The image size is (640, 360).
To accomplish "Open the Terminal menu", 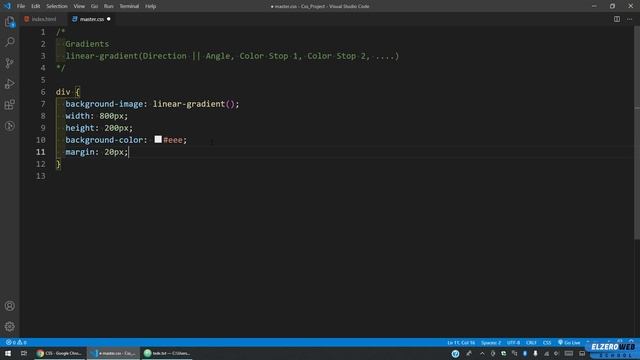I will click(129, 6).
